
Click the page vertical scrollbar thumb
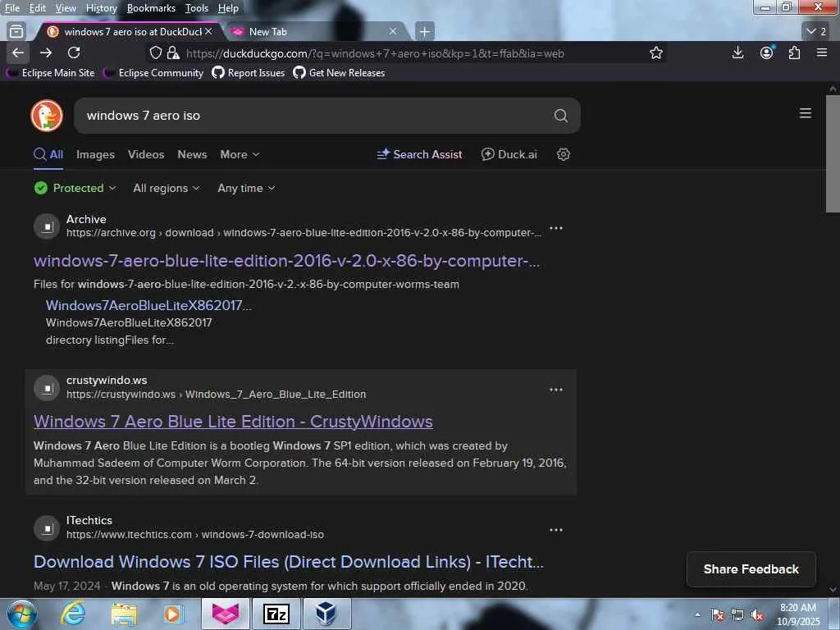(x=833, y=153)
